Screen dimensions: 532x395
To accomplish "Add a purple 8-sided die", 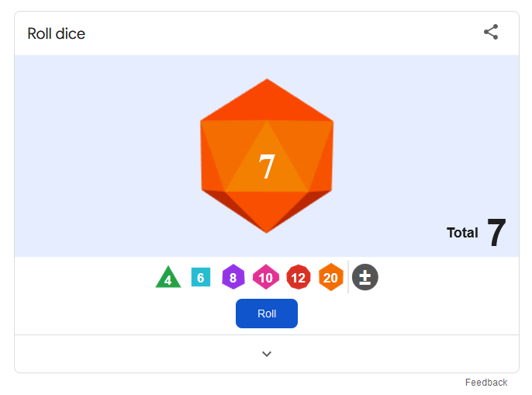I will point(233,277).
